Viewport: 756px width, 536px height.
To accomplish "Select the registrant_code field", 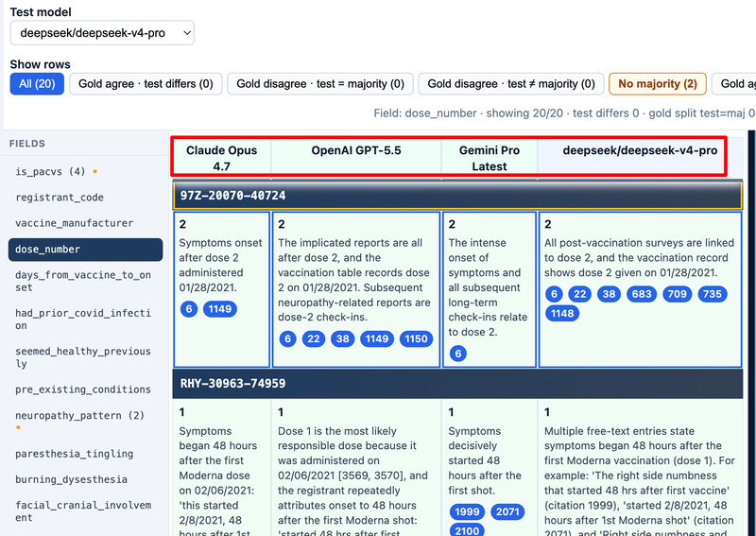I will [85, 198].
